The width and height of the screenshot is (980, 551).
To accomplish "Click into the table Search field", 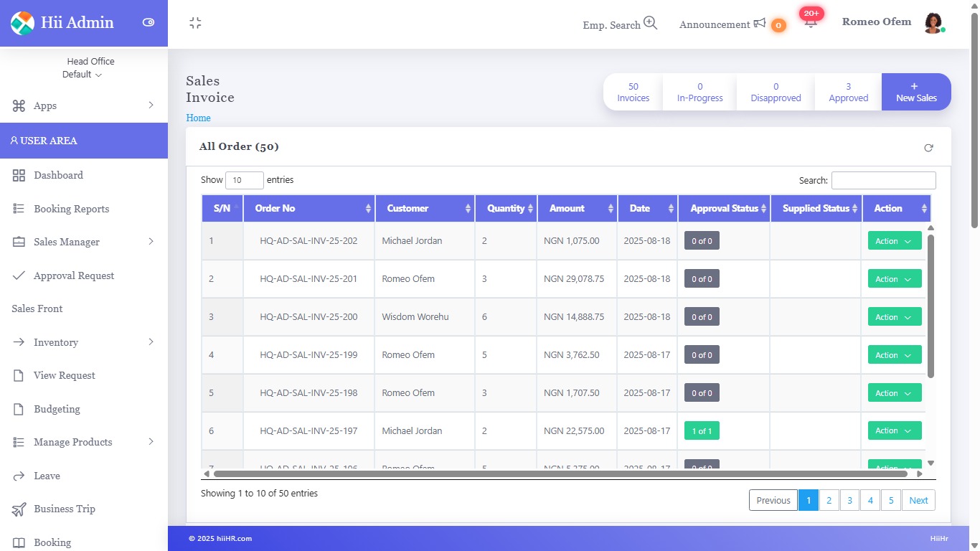I will (883, 181).
